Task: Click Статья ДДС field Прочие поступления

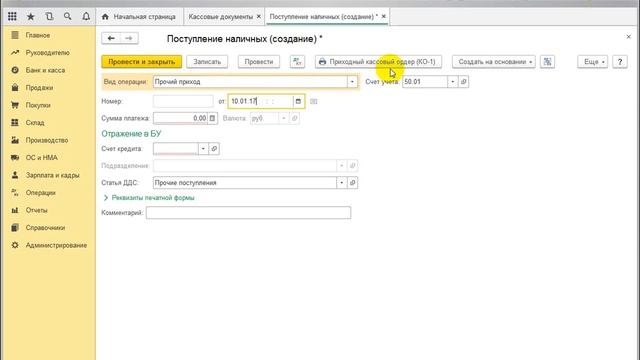Action: [x=244, y=183]
